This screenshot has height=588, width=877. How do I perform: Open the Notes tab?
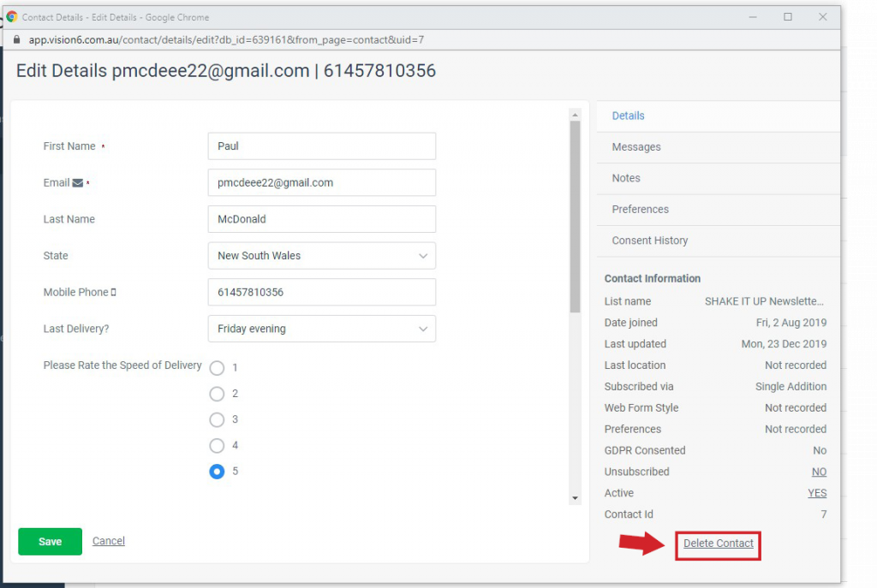(x=719, y=178)
